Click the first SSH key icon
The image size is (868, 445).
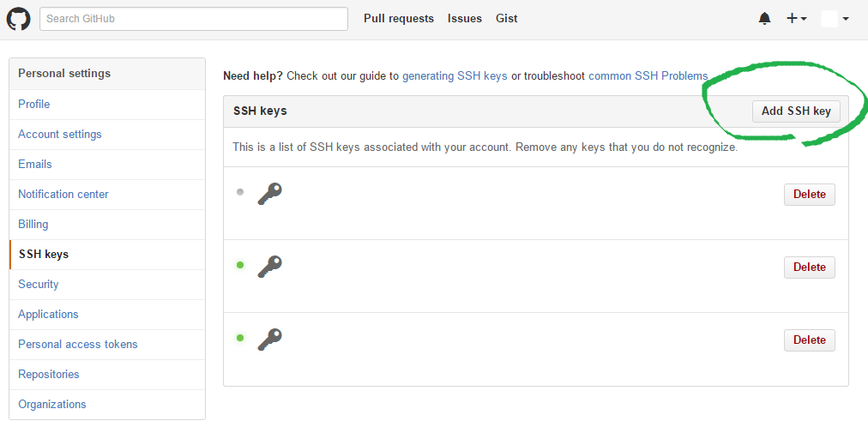pyautogui.click(x=269, y=195)
